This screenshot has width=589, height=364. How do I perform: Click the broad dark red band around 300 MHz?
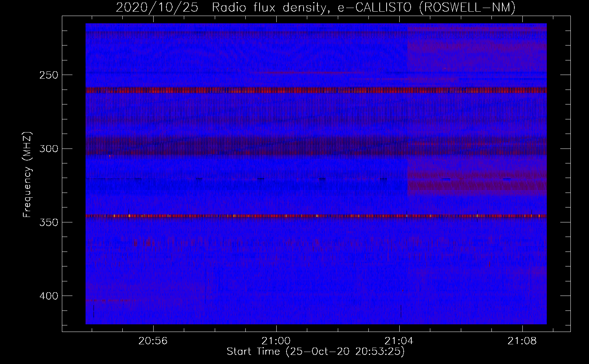[316, 146]
